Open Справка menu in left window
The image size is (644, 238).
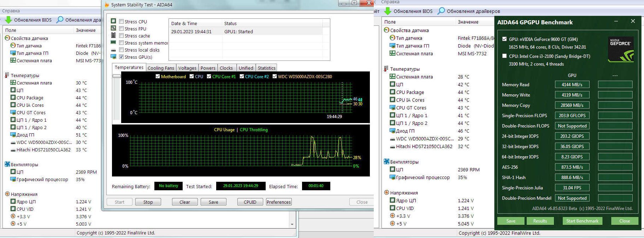coord(11,11)
